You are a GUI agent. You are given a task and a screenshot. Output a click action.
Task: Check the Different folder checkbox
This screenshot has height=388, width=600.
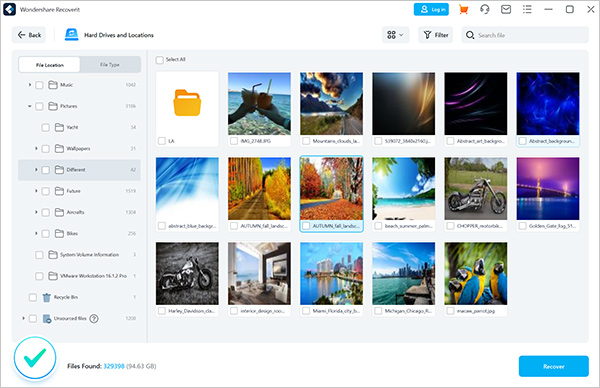(x=46, y=170)
